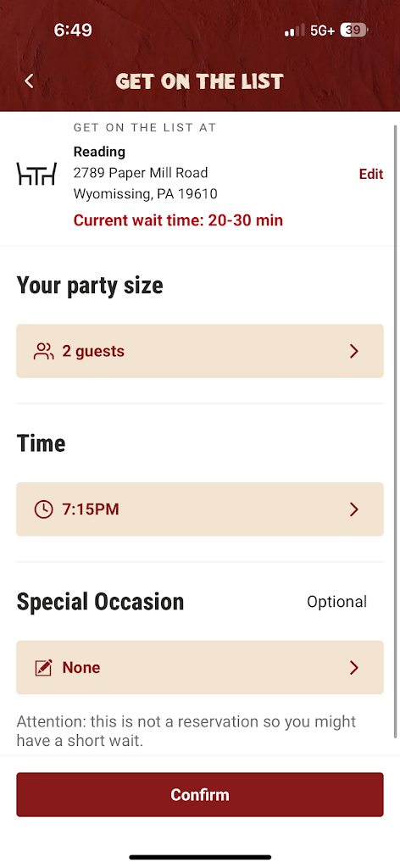Open the 7:15PM time selector

pos(200,509)
